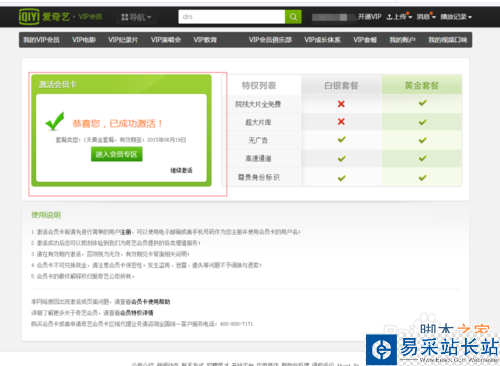The image size is (500, 366).
Task: Click the 无广告 row label
Action: [x=258, y=140]
